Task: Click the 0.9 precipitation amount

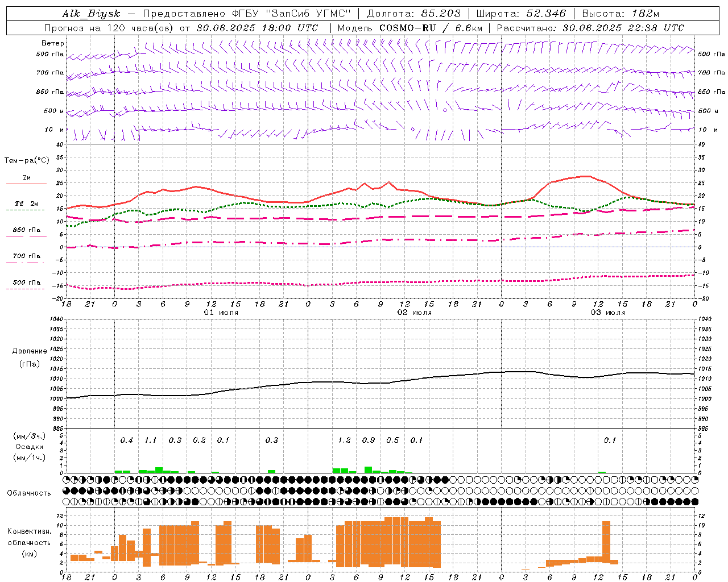Action: coord(369,440)
